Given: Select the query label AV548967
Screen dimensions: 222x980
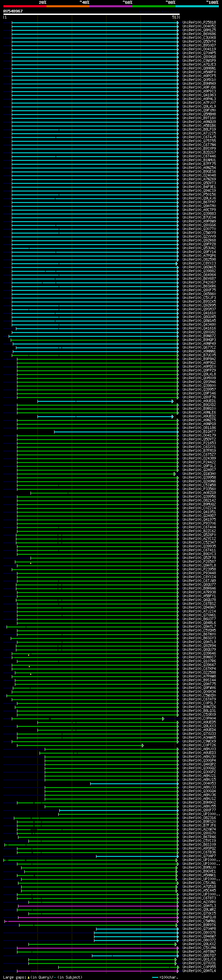Looking at the screenshot, I should point(13,11).
